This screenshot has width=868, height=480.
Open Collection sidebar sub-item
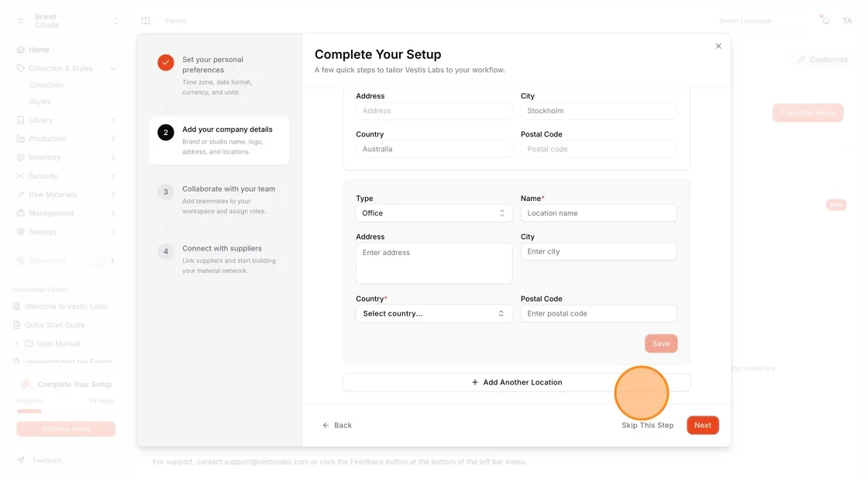[x=46, y=85]
